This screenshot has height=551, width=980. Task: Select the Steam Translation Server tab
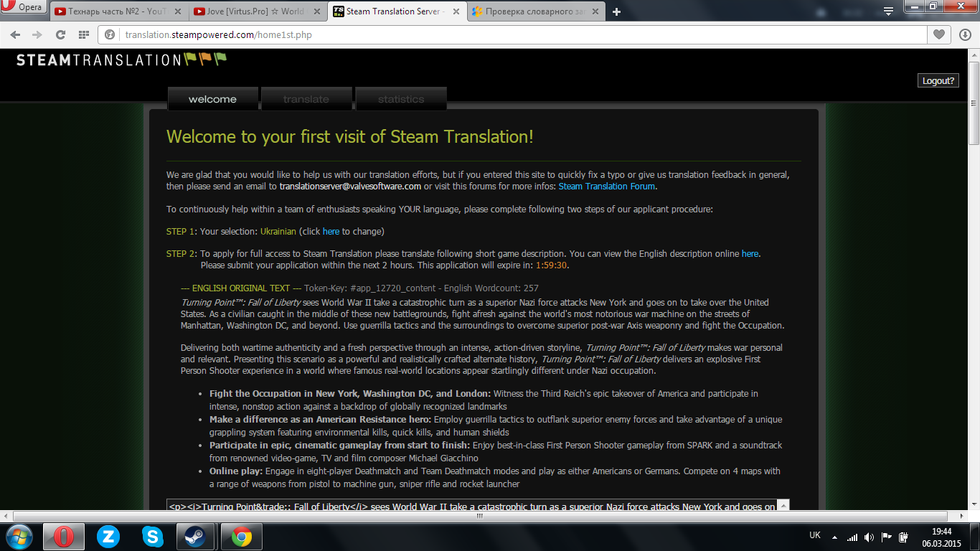[397, 11]
